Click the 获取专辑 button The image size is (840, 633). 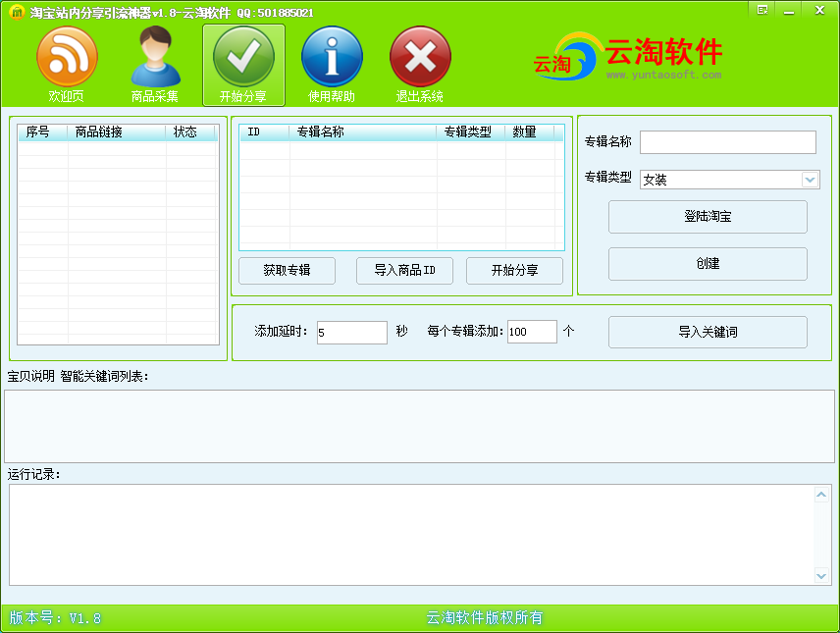point(287,271)
